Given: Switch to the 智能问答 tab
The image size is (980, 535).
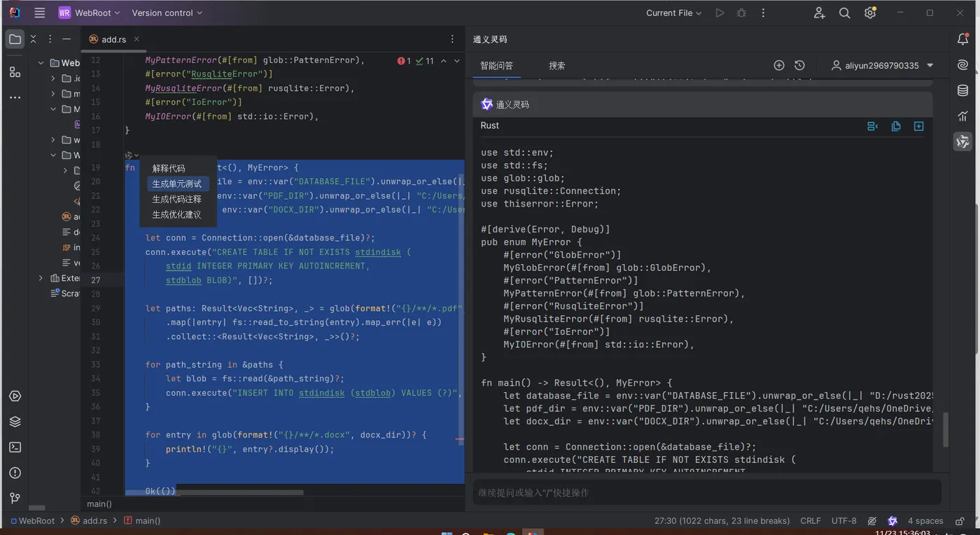Looking at the screenshot, I should point(497,65).
